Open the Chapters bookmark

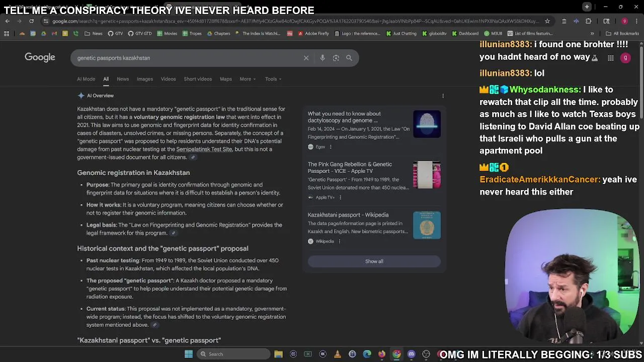(218, 34)
